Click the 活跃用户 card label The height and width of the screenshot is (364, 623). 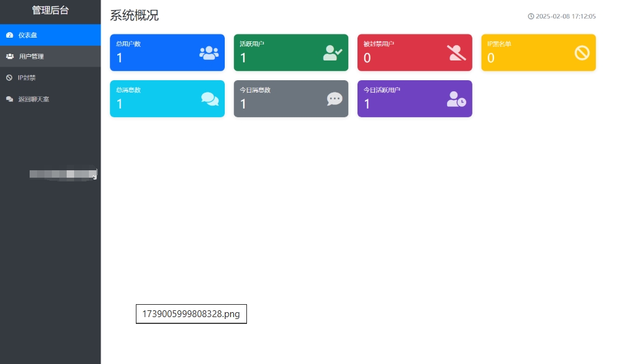(x=252, y=44)
